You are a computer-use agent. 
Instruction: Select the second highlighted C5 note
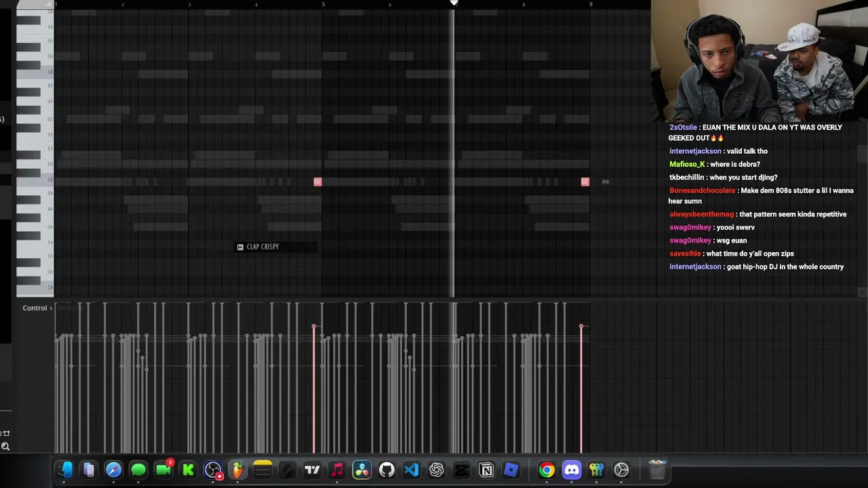(585, 182)
